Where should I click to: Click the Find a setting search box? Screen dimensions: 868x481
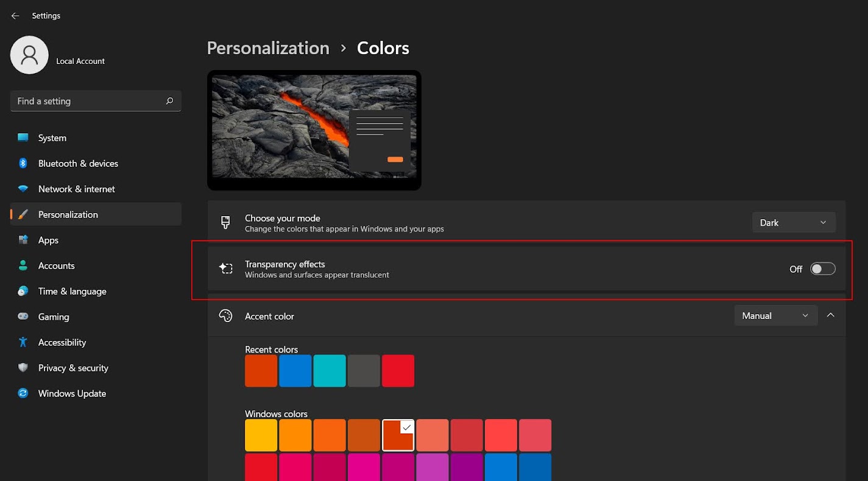point(88,101)
